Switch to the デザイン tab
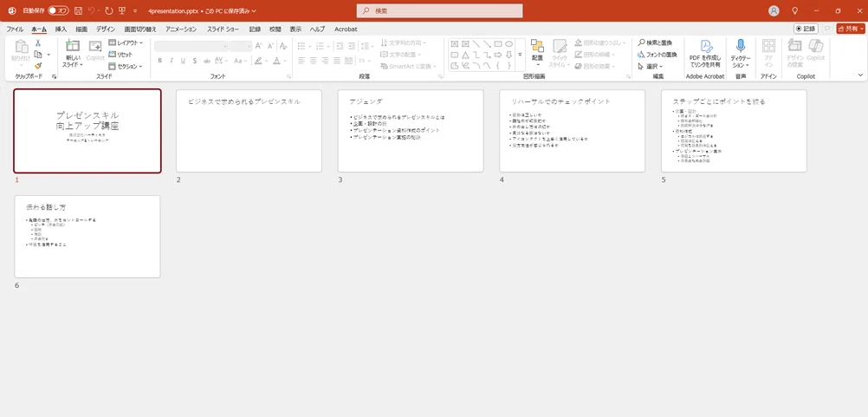This screenshot has width=868, height=417. pyautogui.click(x=106, y=29)
